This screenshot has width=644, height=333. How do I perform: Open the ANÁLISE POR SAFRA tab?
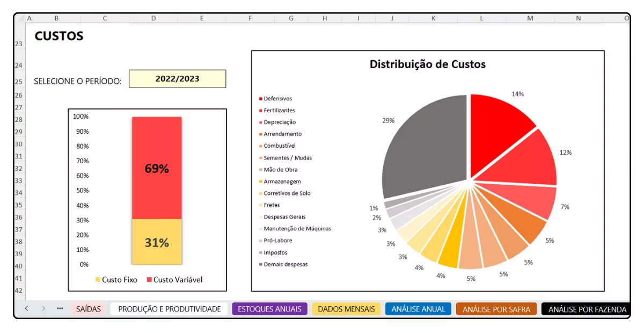click(x=496, y=309)
